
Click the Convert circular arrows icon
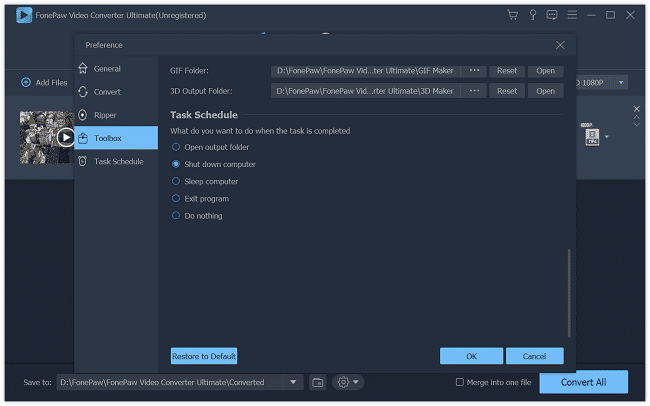83,92
